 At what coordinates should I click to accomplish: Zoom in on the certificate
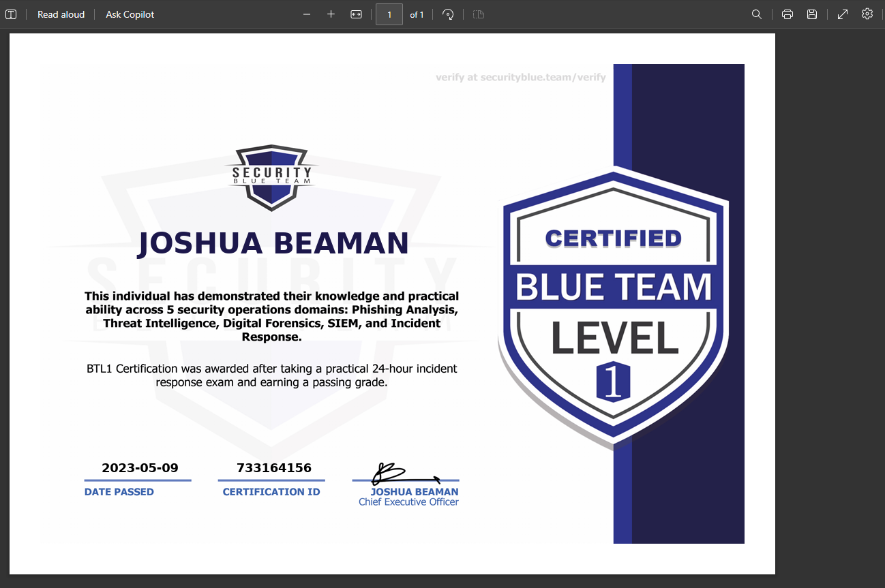coord(331,14)
